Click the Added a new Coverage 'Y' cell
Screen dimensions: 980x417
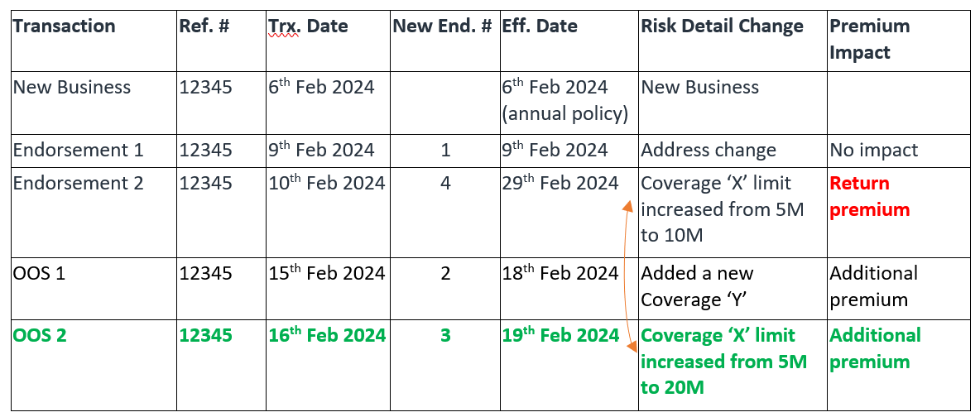697,286
